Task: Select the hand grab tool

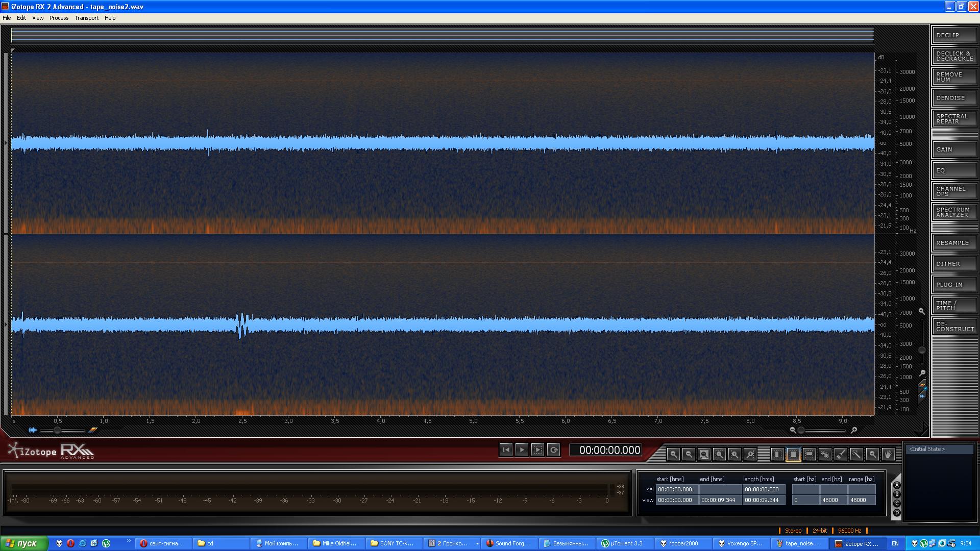Action: pyautogui.click(x=888, y=454)
